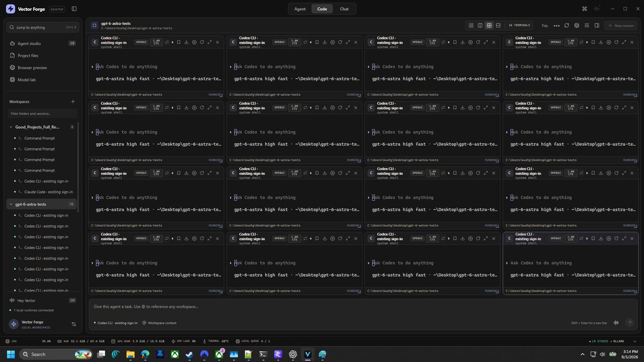This screenshot has height=362, width=644.
Task: Click the globe icon in session toolbar
Action: (x=576, y=25)
